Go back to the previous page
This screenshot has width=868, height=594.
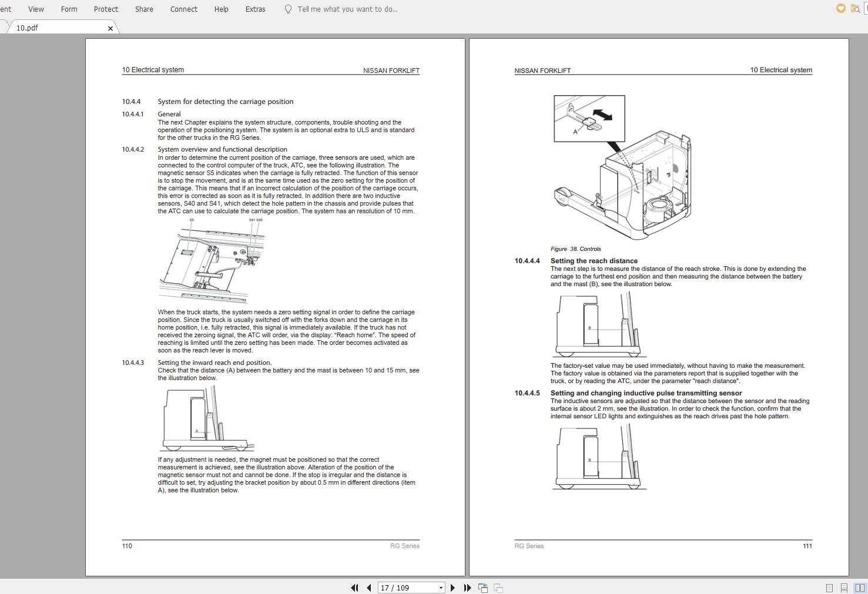(368, 588)
